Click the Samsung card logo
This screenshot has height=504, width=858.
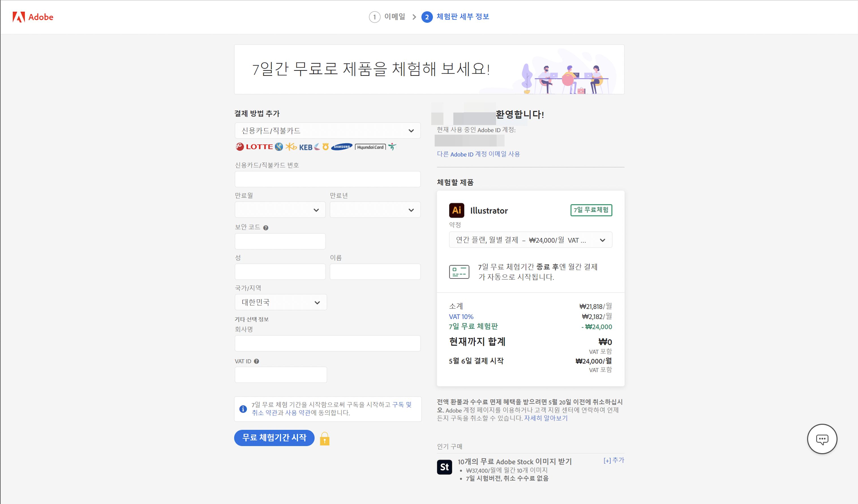[342, 147]
